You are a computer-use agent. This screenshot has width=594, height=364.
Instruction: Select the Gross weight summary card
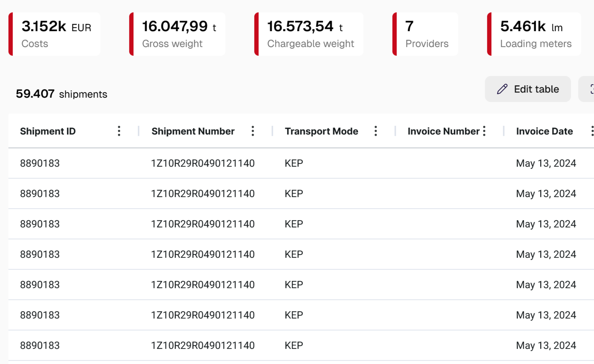[177, 34]
